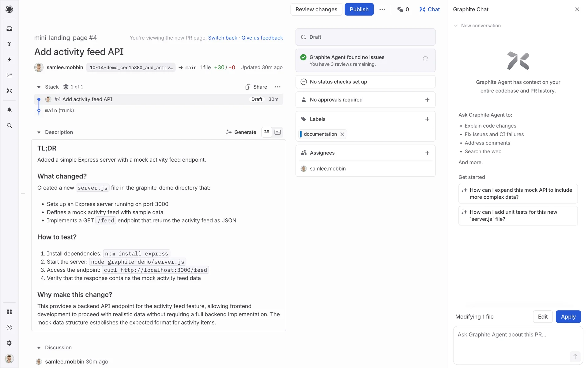Remove the documentation label
Image resolution: width=588 pixels, height=368 pixels.
(342, 134)
